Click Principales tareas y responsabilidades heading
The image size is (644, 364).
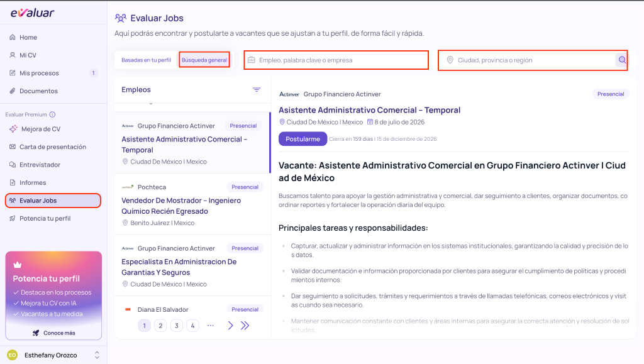pyautogui.click(x=353, y=228)
